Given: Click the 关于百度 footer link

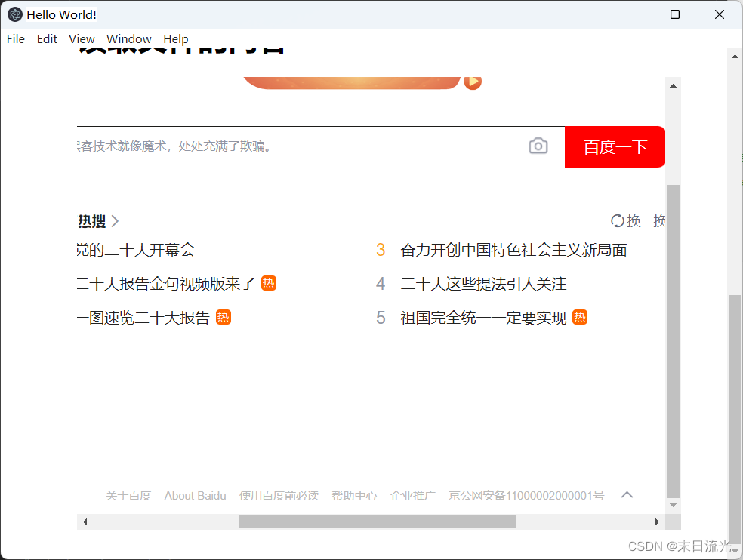Looking at the screenshot, I should 128,496.
